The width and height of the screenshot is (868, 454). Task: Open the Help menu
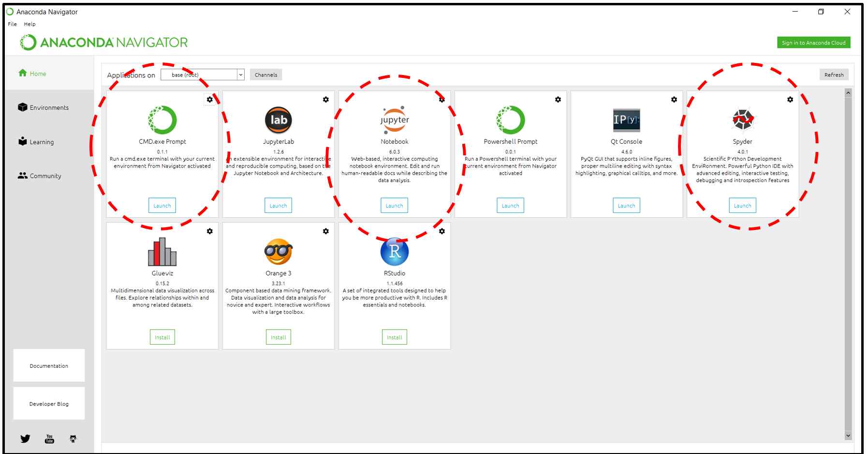29,24
